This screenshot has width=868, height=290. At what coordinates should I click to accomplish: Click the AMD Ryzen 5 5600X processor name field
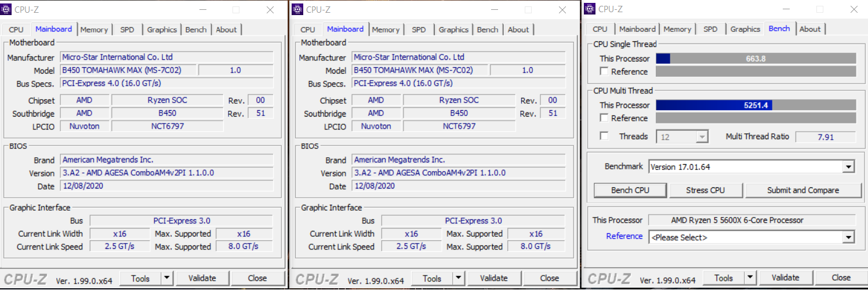click(751, 220)
